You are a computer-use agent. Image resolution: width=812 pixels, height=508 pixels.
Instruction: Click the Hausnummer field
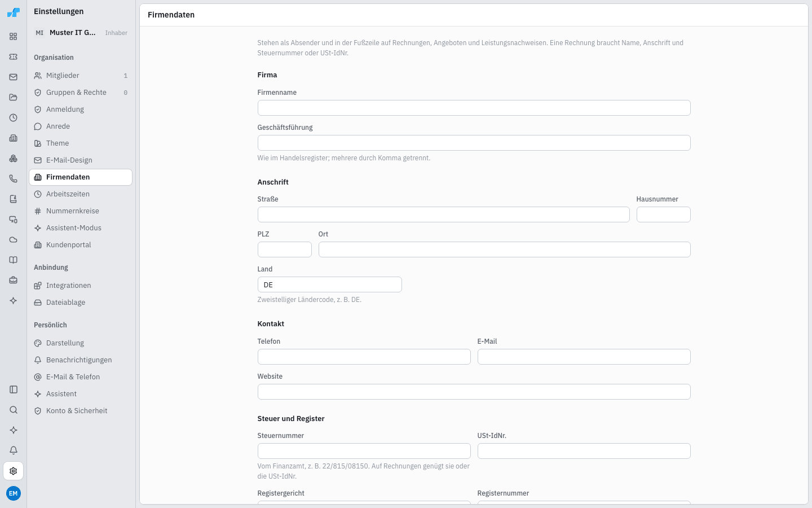663,214
